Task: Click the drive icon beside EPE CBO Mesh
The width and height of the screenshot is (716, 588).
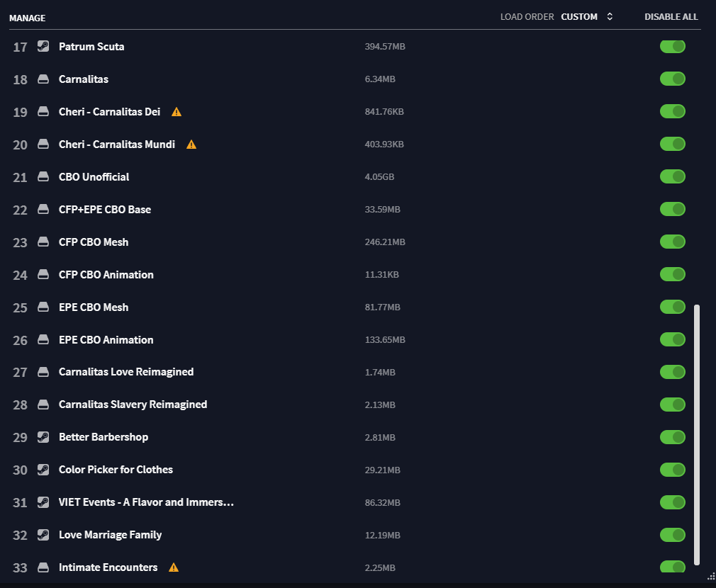Action: pos(43,307)
